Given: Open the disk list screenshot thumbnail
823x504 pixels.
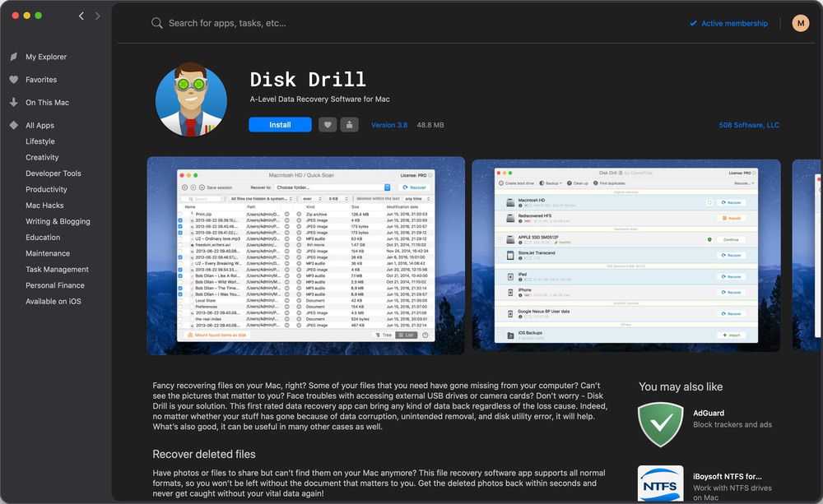Looking at the screenshot, I should pos(626,256).
